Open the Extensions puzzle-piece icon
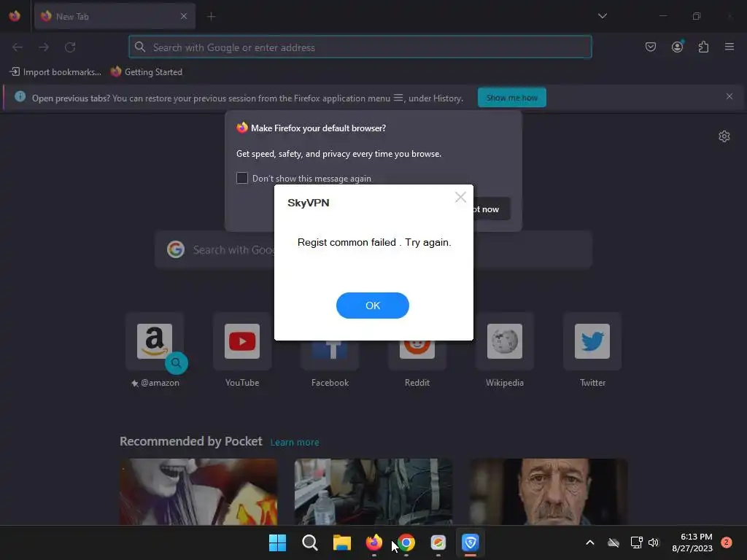Screen dimensions: 747x560 tap(703, 47)
